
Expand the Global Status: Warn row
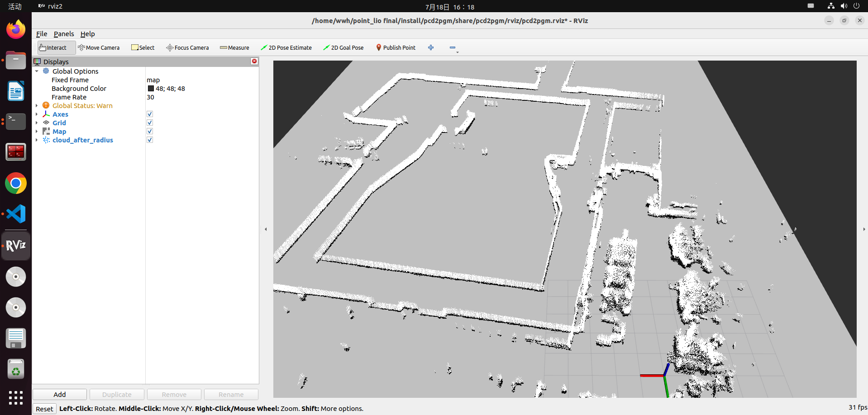[37, 105]
